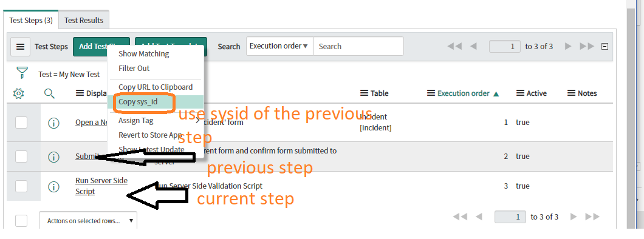This screenshot has height=239, width=644.
Task: Preview the 'Open a New Form' record info icon
Action: [x=54, y=123]
